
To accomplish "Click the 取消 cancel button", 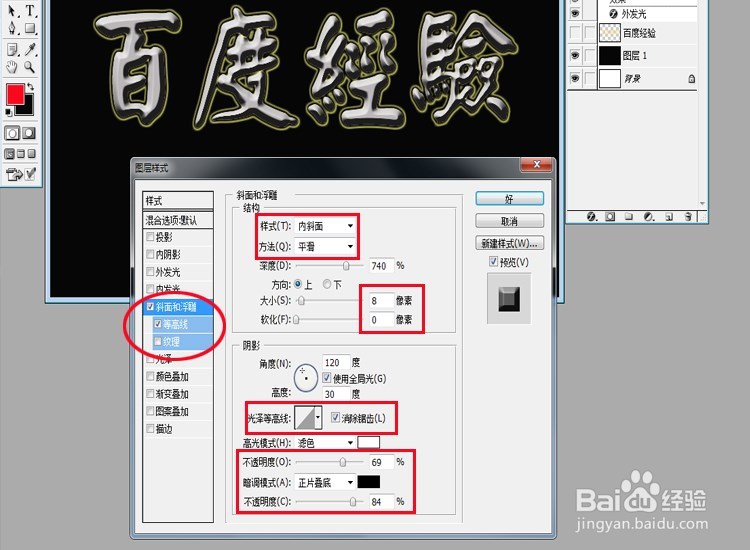I will click(509, 221).
